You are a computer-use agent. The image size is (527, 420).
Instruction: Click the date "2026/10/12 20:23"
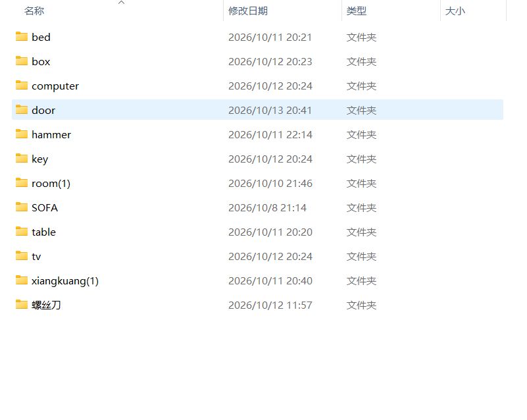click(x=270, y=61)
